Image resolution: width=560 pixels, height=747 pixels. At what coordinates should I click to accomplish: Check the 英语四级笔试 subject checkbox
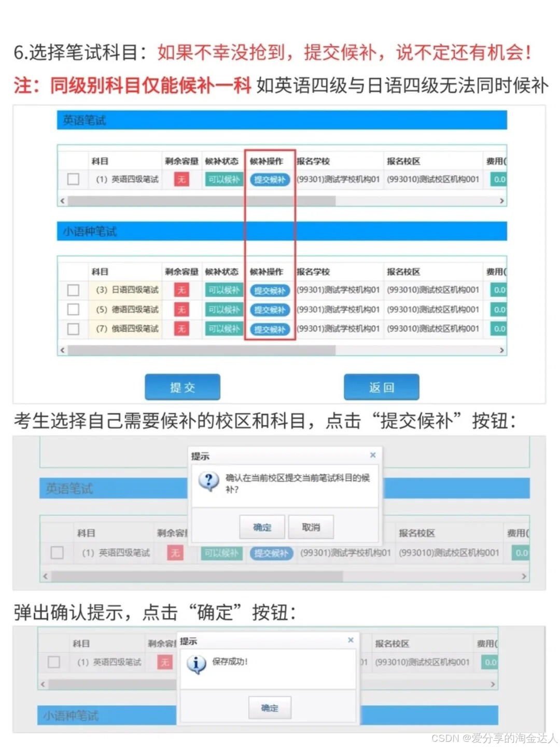point(73,179)
